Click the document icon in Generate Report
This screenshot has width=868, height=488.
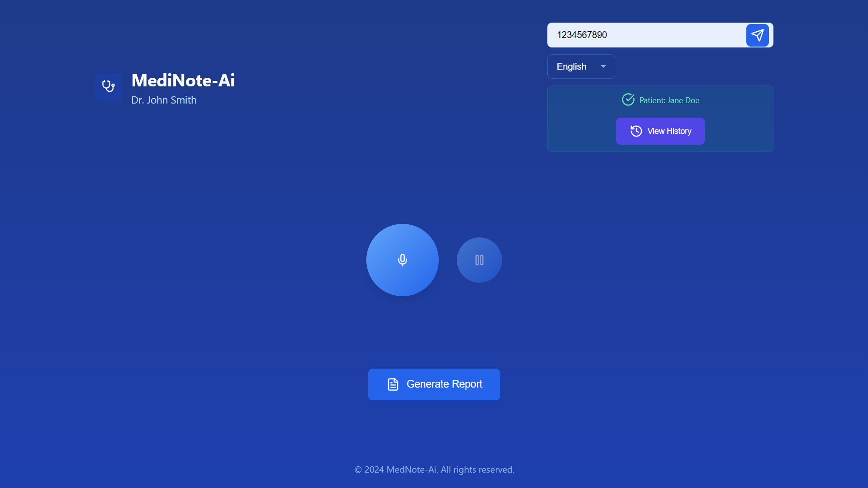click(x=393, y=384)
